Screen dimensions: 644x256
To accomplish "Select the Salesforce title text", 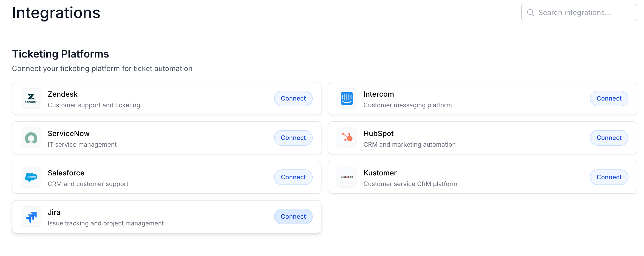I will click(x=66, y=173).
